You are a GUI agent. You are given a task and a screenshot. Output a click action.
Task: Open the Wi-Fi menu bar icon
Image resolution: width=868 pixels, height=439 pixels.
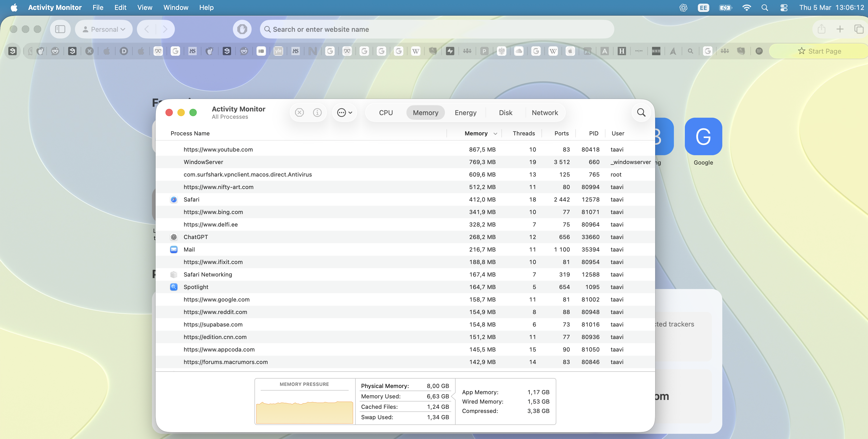pos(747,7)
